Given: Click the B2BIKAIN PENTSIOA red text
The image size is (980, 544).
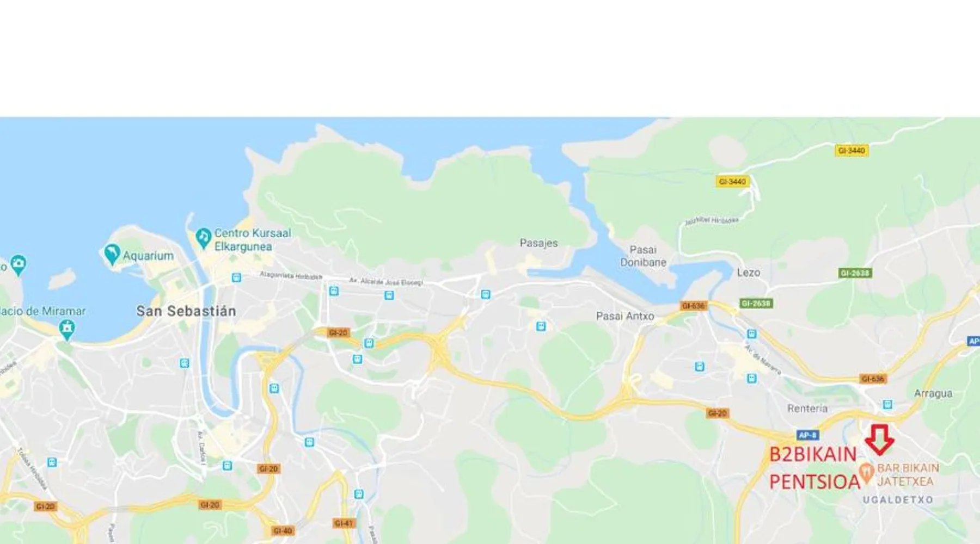Looking at the screenshot, I should [x=814, y=468].
